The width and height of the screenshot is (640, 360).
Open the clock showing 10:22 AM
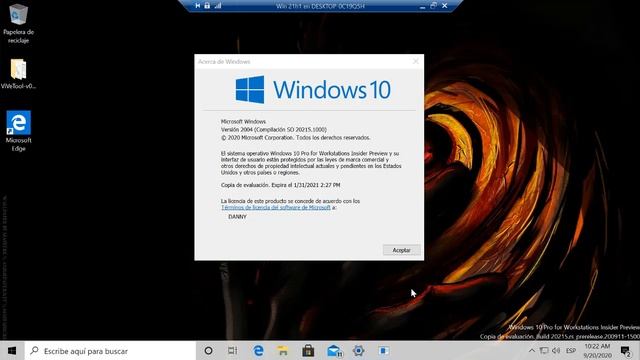click(597, 351)
